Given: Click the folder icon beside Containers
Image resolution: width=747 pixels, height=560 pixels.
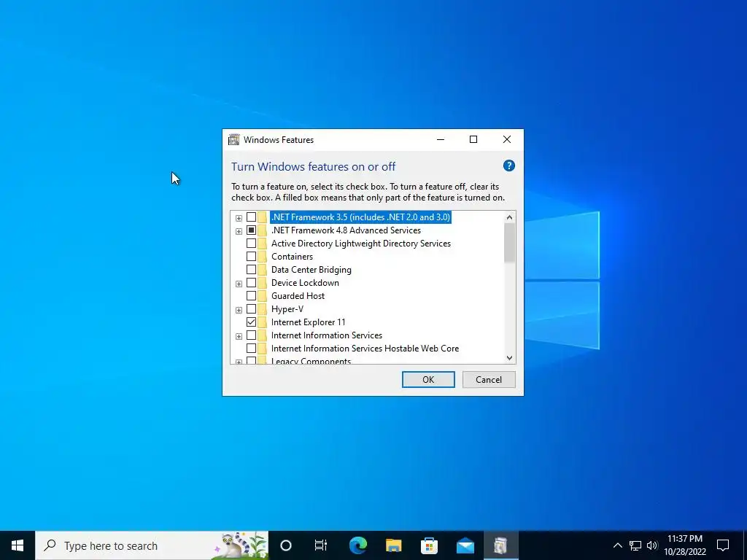Looking at the screenshot, I should [262, 257].
